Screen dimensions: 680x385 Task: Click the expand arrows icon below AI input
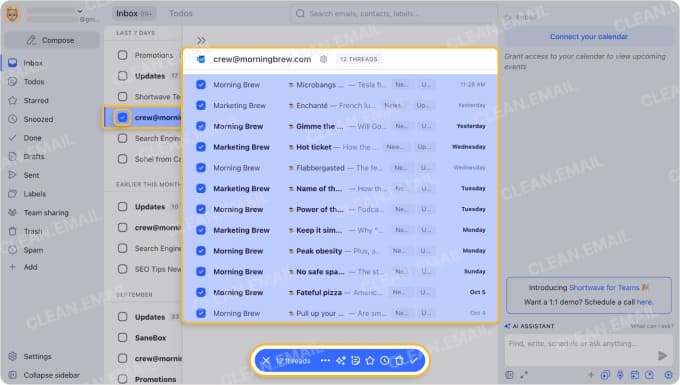(524, 375)
